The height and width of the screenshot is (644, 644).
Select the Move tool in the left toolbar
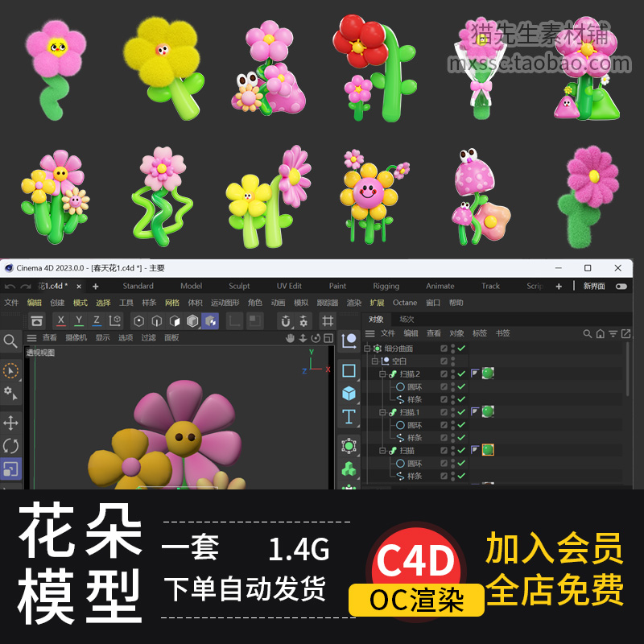coord(11,421)
